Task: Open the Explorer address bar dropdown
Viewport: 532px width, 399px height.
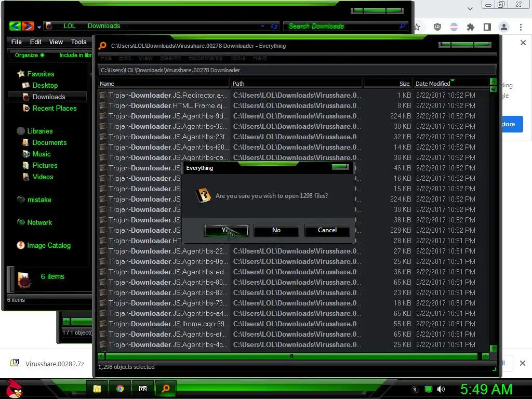Action: (262, 26)
